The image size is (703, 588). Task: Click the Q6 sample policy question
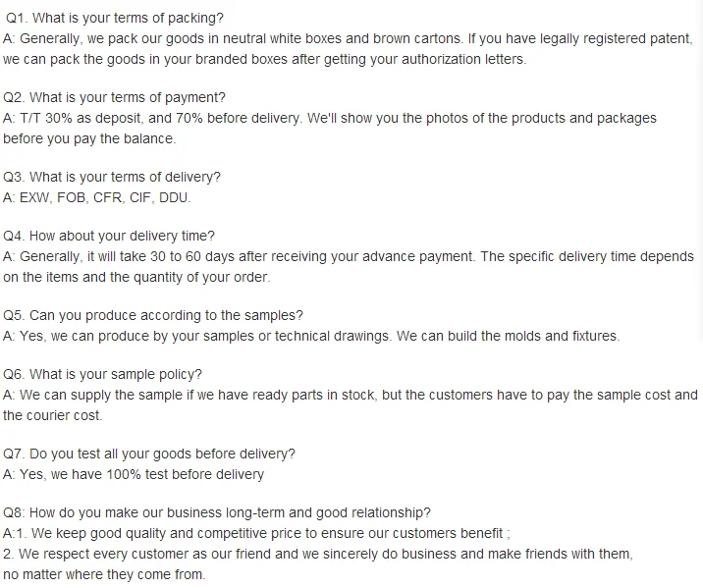pyautogui.click(x=102, y=374)
